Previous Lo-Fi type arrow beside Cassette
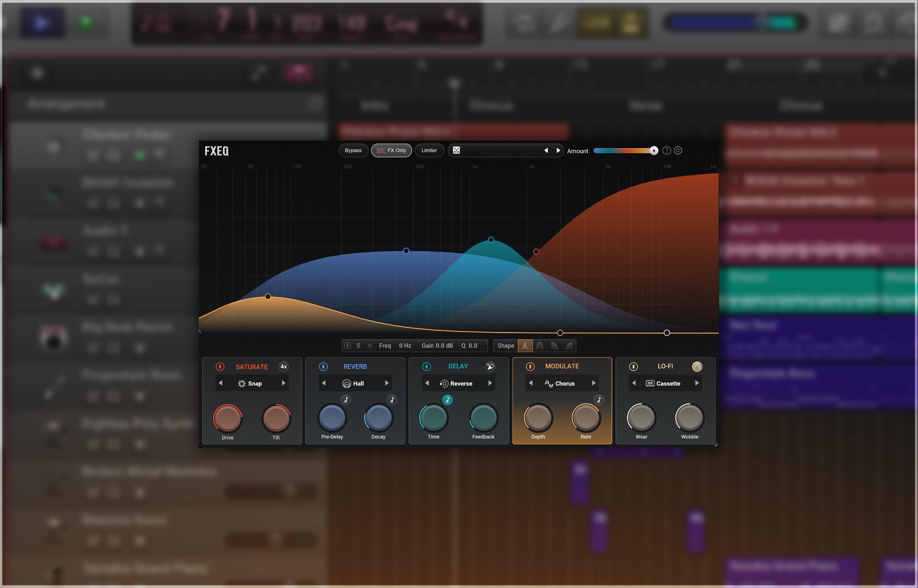918x588 pixels. (634, 383)
